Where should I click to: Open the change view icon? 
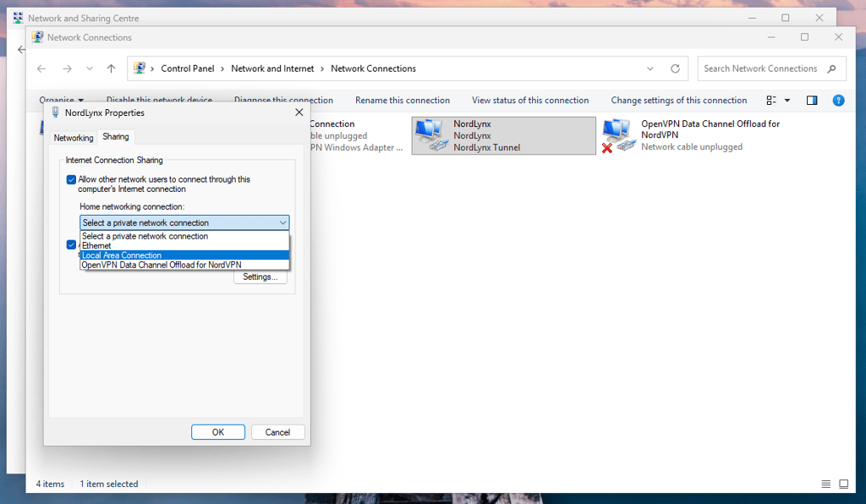(771, 101)
